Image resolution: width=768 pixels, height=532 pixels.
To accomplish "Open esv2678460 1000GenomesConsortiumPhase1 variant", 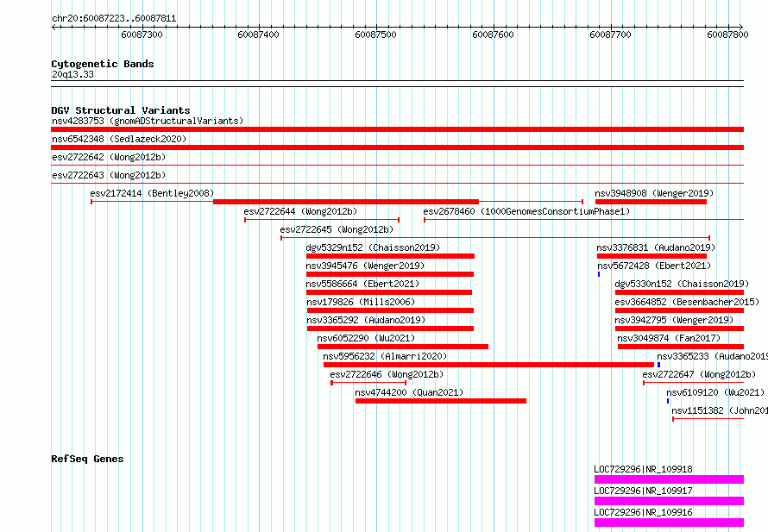I will [x=526, y=211].
